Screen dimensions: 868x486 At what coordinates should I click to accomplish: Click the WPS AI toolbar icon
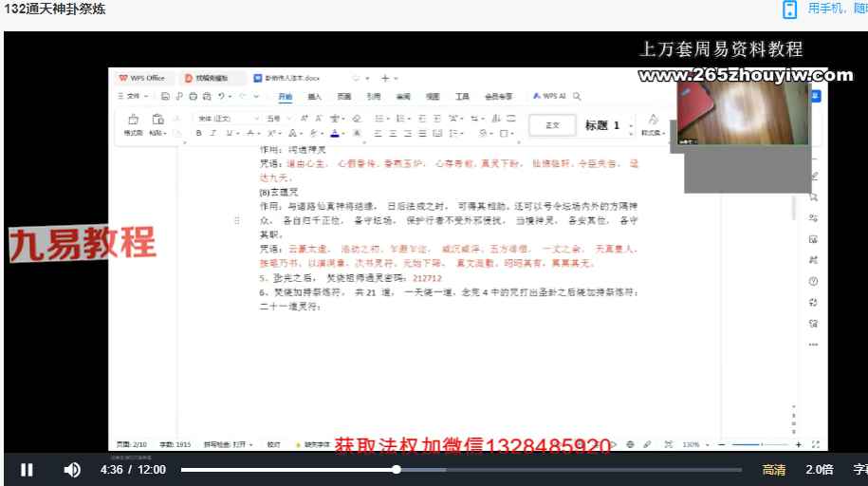(549, 96)
